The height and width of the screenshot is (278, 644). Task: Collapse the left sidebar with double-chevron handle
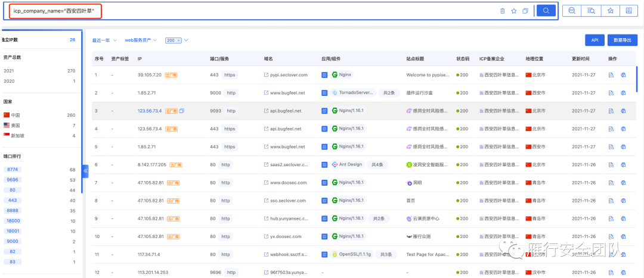click(85, 171)
